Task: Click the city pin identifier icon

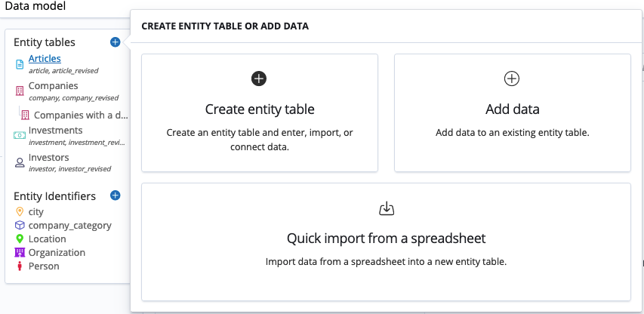Action: click(20, 212)
